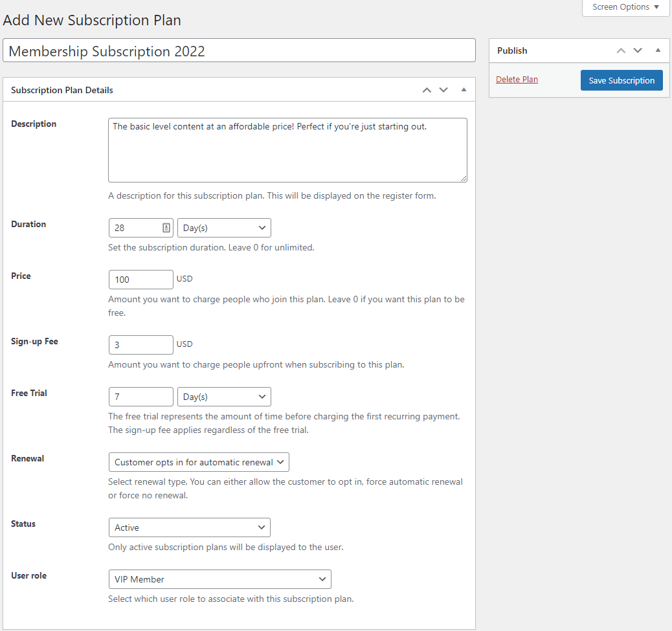Focus the Free Trial number field
Image resolution: width=672 pixels, height=631 pixels.
tap(141, 397)
